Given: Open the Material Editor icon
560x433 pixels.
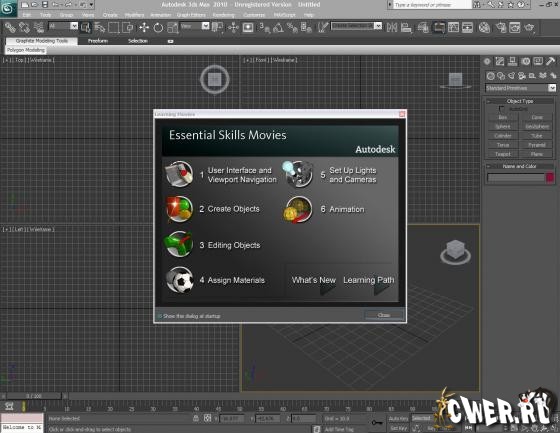Looking at the screenshot, I should coord(484,28).
